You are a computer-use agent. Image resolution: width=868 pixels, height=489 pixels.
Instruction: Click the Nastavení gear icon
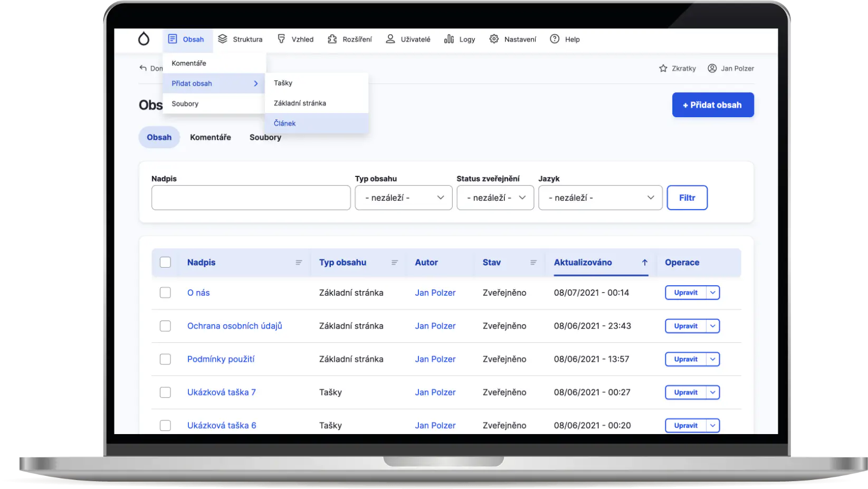[x=494, y=39]
